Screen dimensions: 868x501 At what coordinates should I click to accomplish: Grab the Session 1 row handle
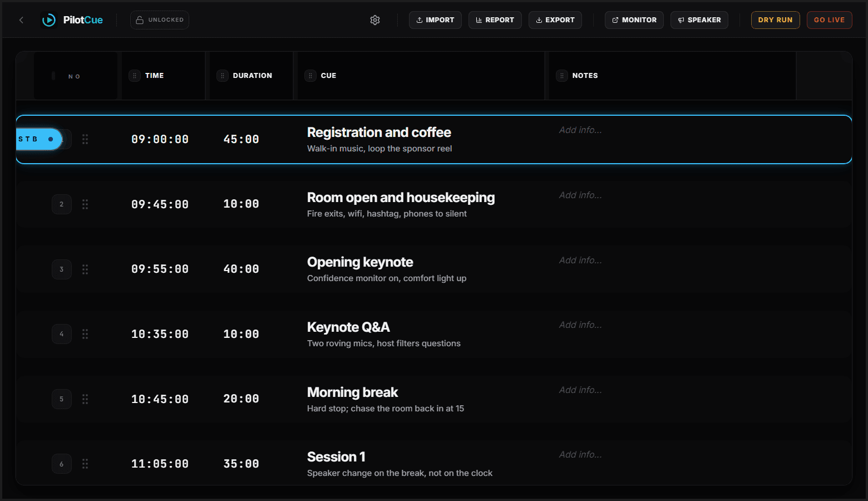pos(85,464)
